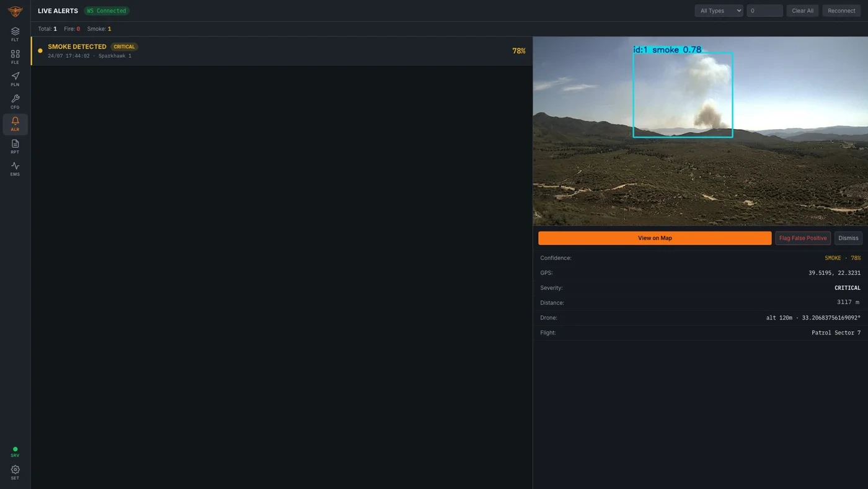
Task: Click the CRITICAL badge on the alert
Action: (x=124, y=47)
